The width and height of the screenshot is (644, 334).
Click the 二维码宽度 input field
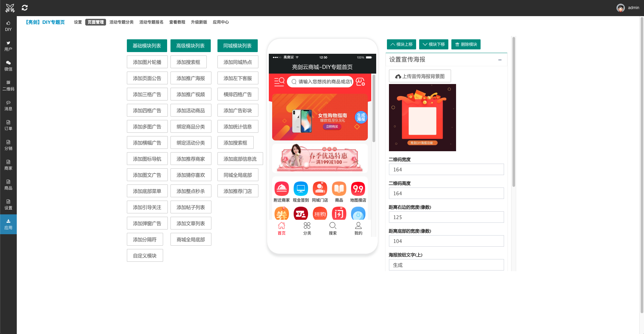click(446, 169)
